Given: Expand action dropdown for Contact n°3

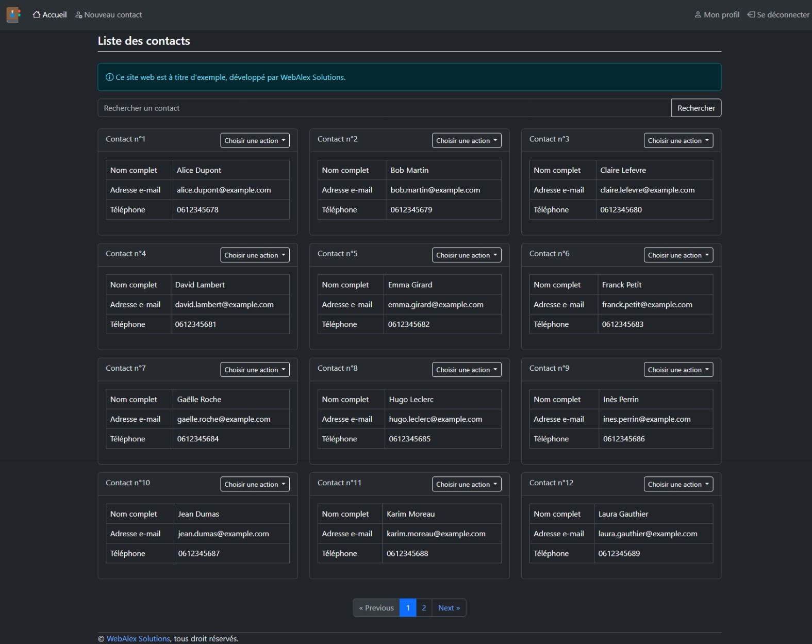Looking at the screenshot, I should 678,141.
